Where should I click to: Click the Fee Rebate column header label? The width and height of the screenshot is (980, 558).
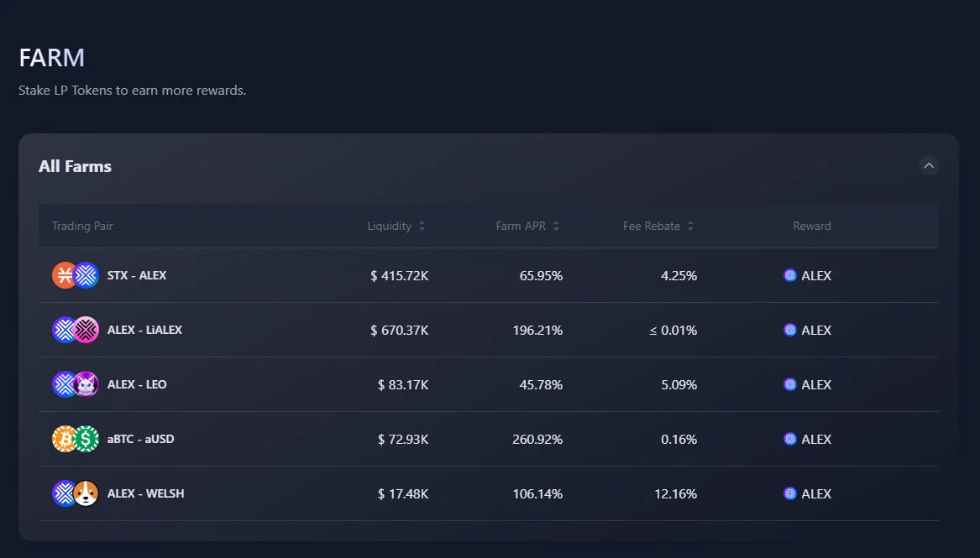pos(652,226)
